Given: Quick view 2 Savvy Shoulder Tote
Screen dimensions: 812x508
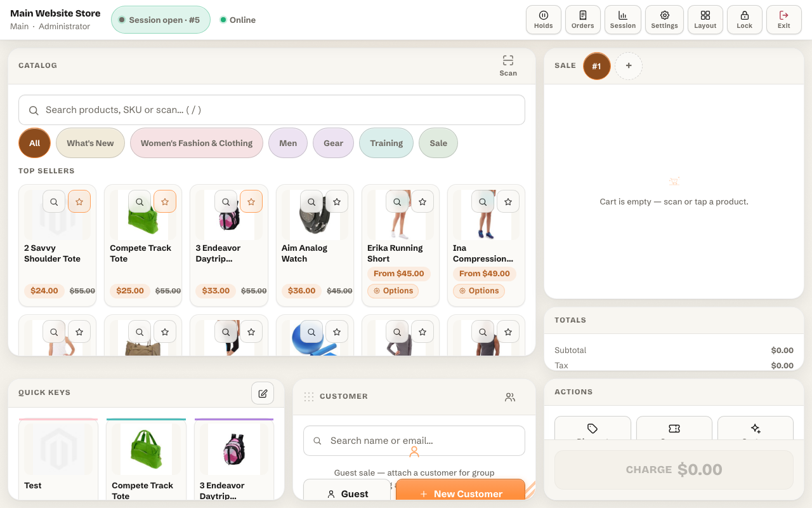Looking at the screenshot, I should click(54, 201).
